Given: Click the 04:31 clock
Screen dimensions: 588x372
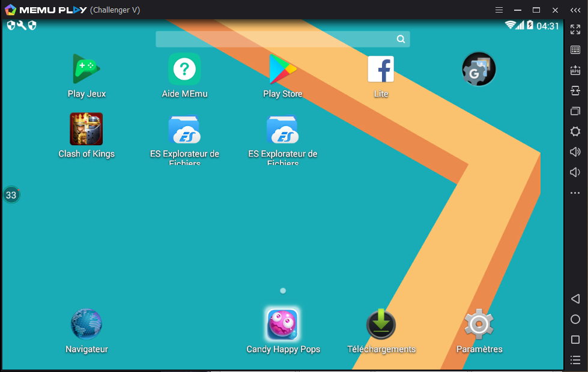Looking at the screenshot, I should coord(548,26).
